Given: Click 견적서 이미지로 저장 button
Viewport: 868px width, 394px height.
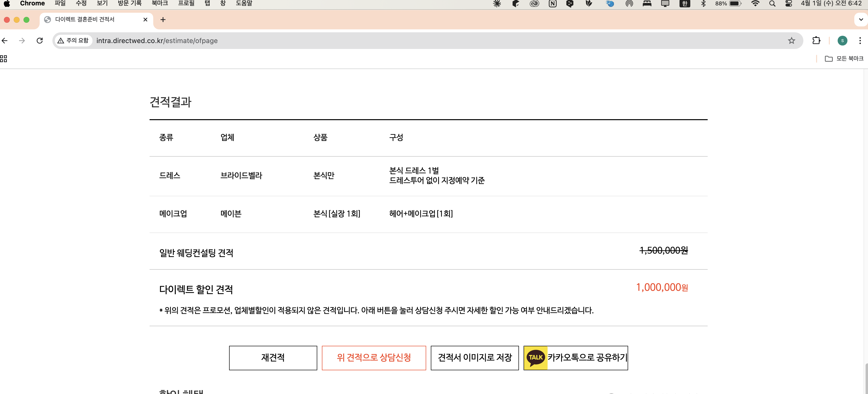Looking at the screenshot, I should pos(475,358).
